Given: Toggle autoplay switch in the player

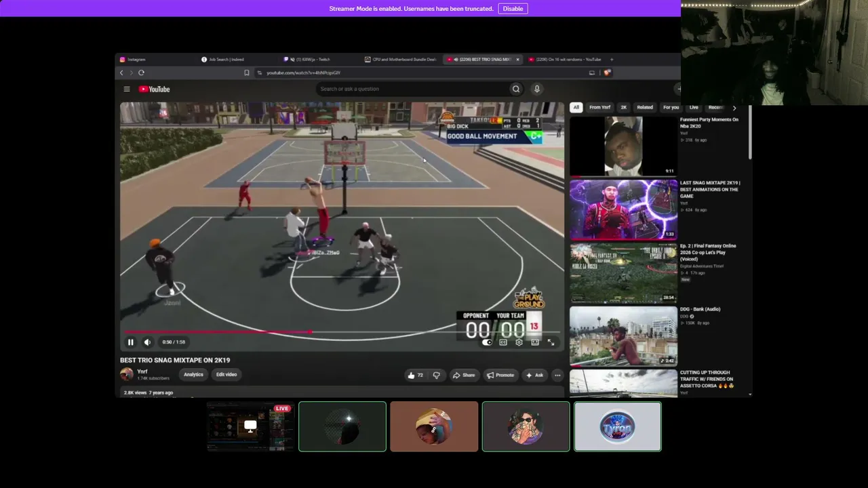Looking at the screenshot, I should [487, 342].
